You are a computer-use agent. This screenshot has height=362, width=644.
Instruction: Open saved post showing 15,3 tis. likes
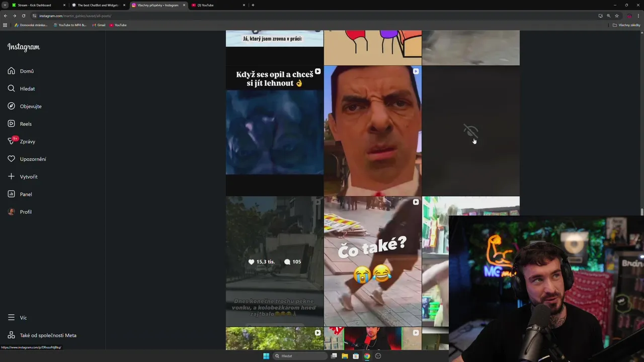275,261
